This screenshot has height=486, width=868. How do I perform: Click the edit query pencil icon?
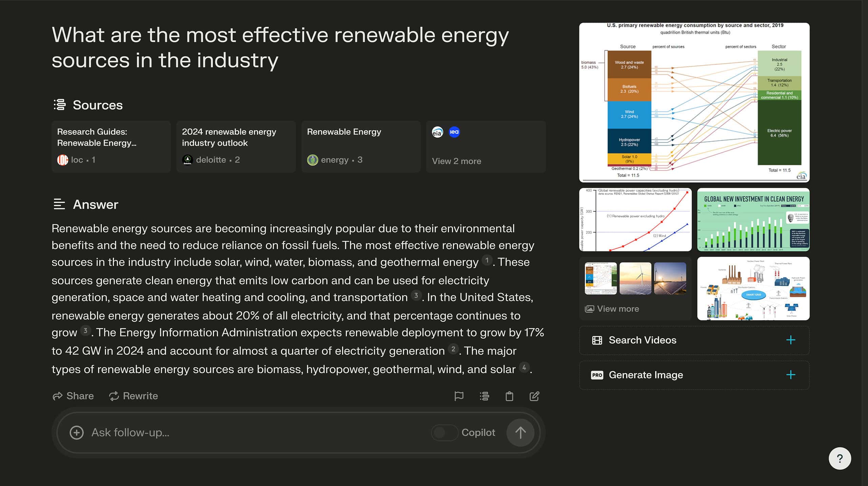click(534, 396)
